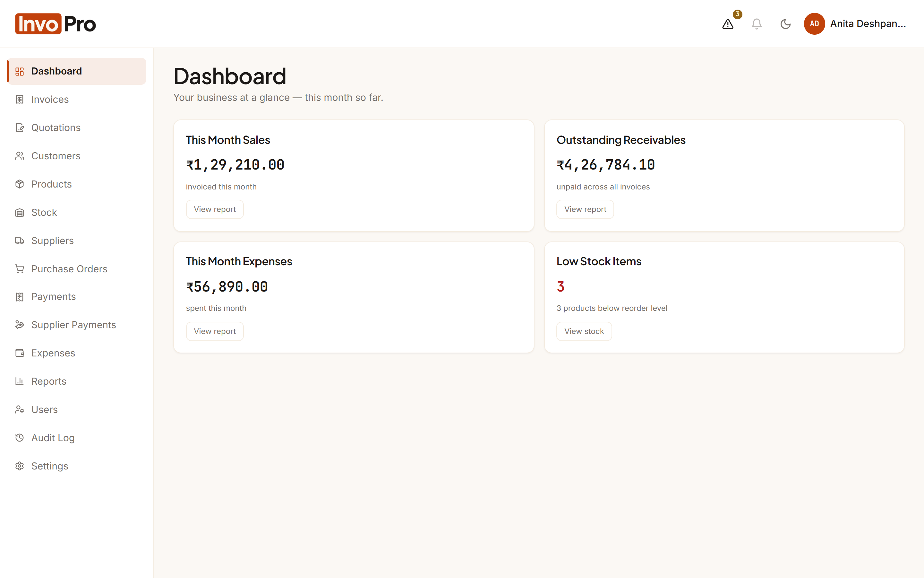Click the alert badge showing 3
The image size is (924, 578).
pos(737,14)
